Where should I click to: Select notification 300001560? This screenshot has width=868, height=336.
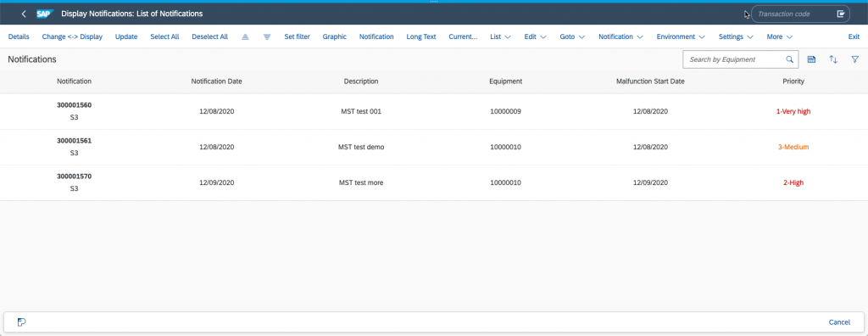pos(75,105)
